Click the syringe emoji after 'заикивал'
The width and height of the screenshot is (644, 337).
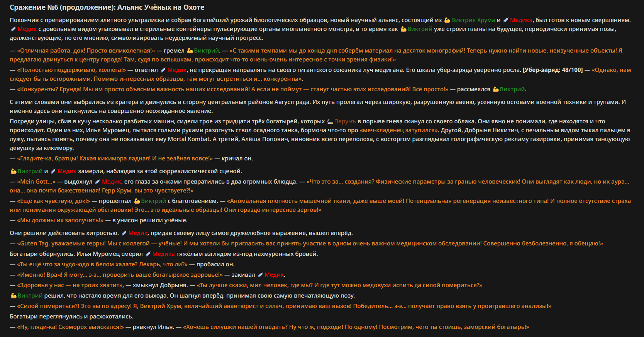[x=261, y=275]
